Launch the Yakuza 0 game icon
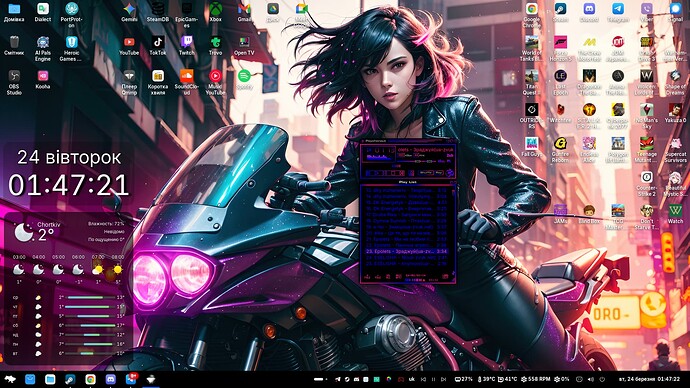Screen dimensions: 690x388 (x=675, y=113)
